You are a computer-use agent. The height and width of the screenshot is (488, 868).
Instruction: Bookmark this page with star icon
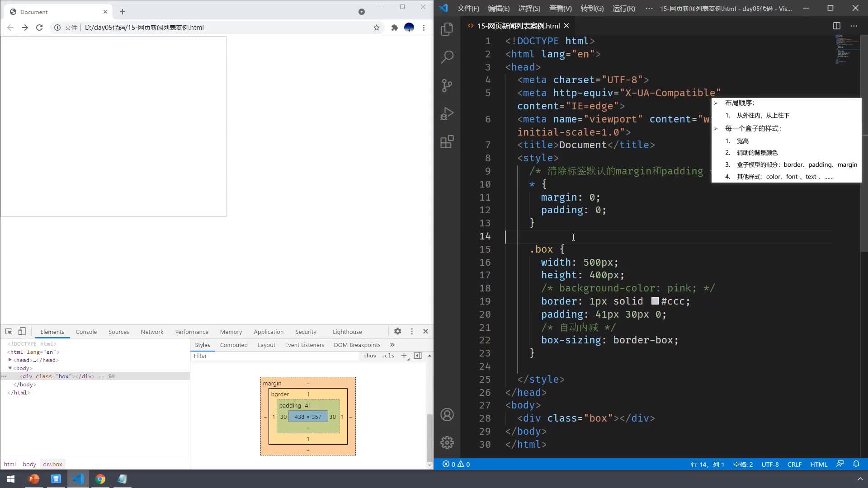377,28
